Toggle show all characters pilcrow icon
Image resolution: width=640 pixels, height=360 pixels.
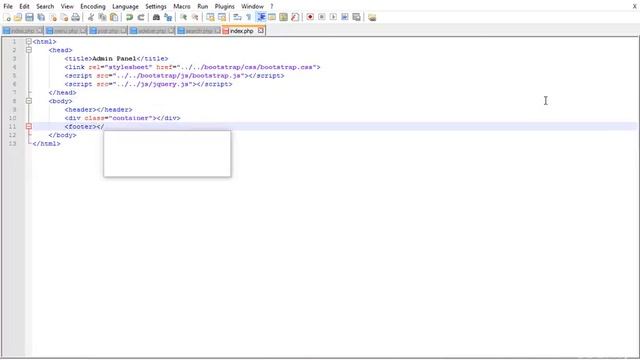pos(249,17)
